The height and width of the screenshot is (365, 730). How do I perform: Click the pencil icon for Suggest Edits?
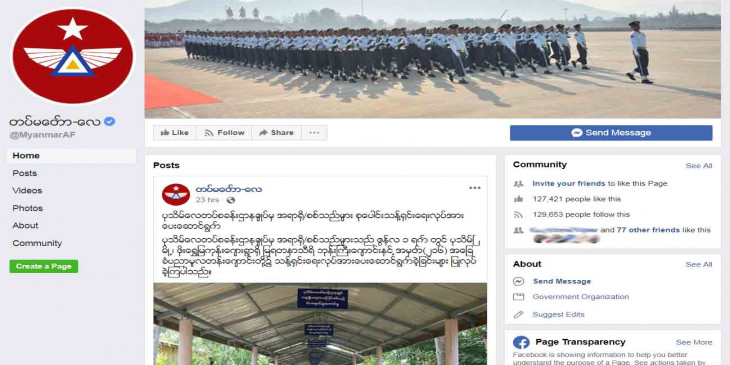(519, 315)
